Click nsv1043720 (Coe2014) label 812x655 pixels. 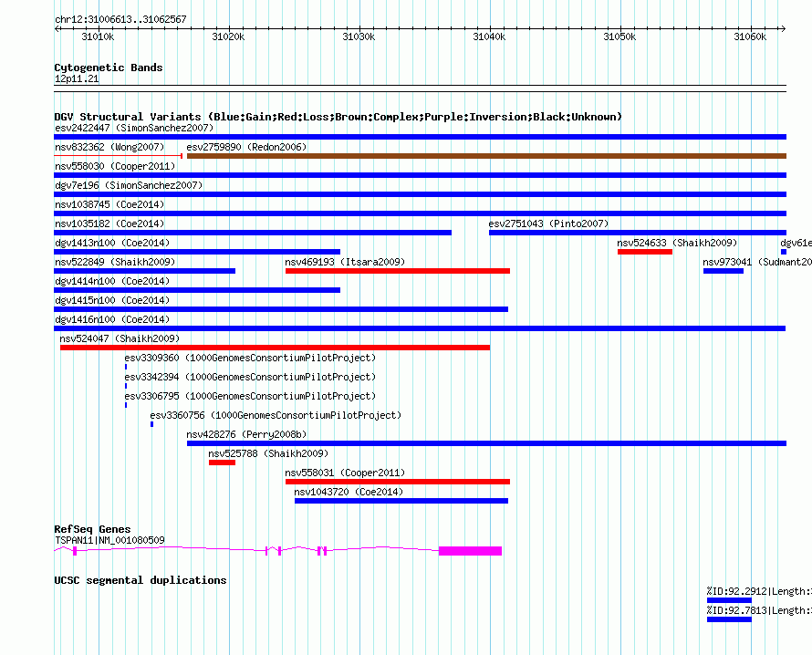(349, 492)
